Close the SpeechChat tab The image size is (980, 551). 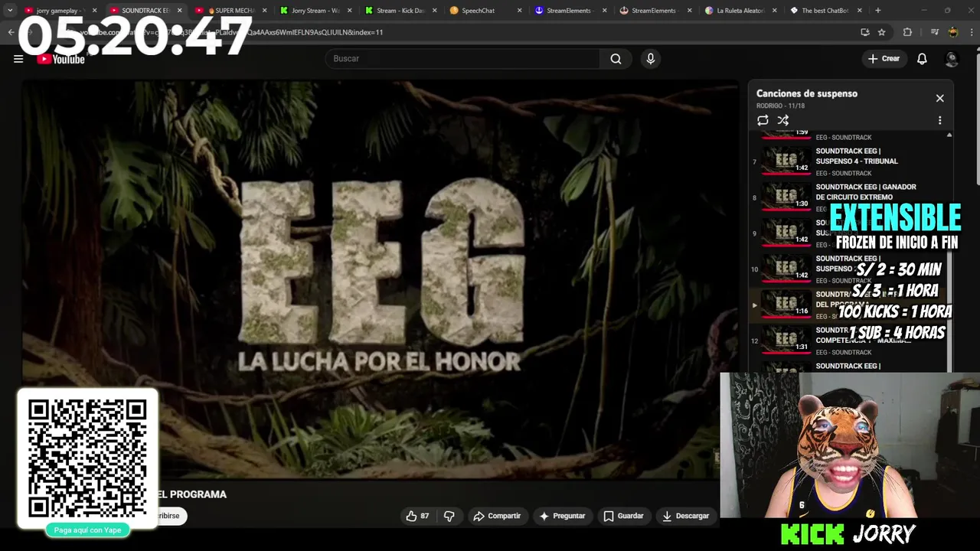(519, 11)
